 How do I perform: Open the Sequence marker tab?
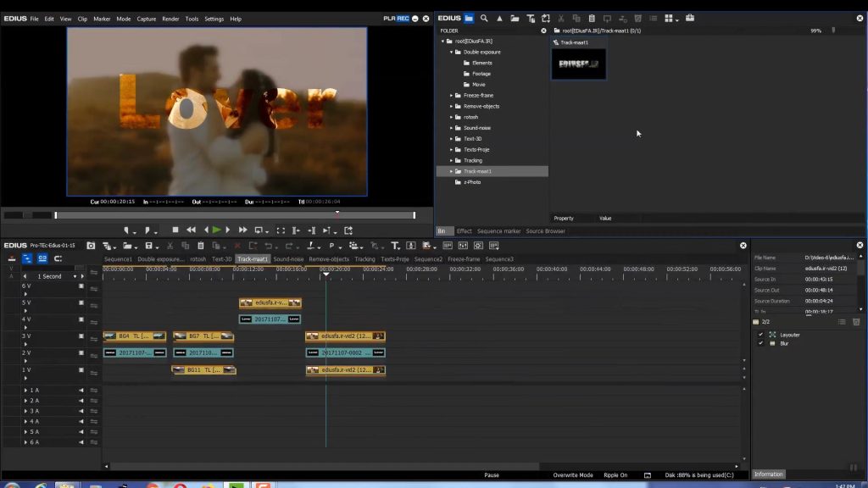[x=498, y=231]
